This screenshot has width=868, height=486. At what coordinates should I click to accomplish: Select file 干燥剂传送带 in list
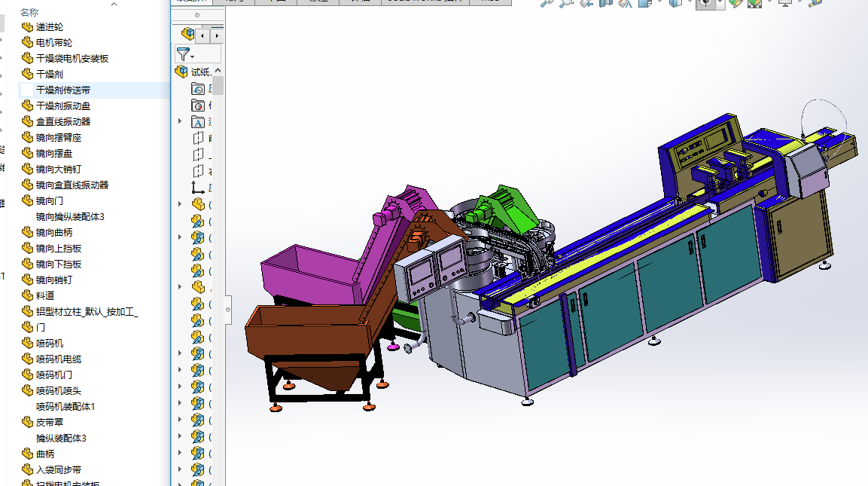coord(63,90)
